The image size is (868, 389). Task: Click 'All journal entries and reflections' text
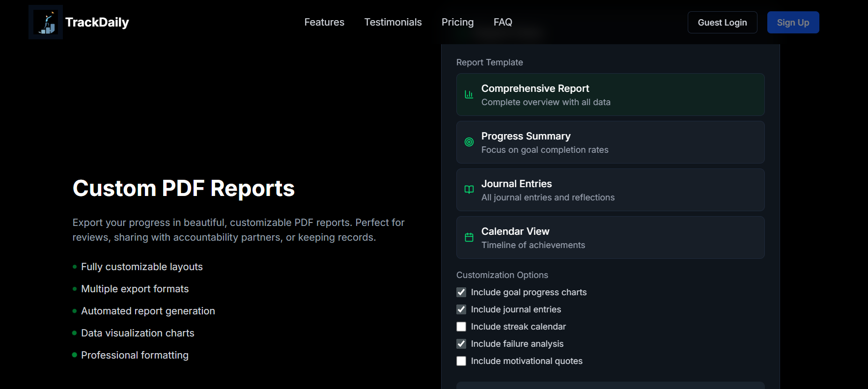click(x=548, y=197)
